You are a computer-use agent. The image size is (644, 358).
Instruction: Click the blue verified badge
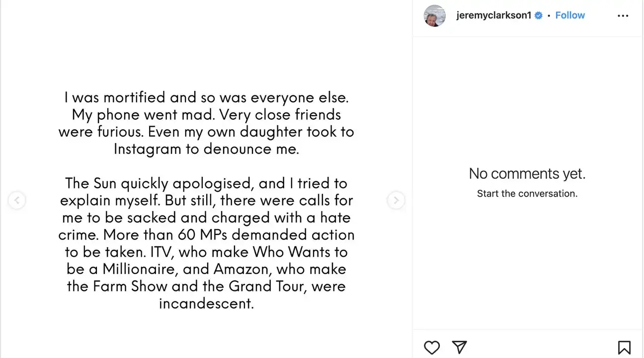tap(538, 15)
